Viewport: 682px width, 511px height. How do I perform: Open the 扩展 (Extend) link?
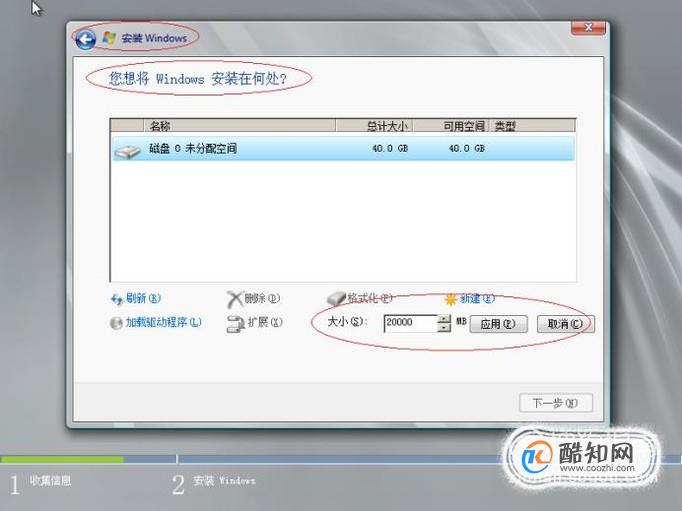[265, 322]
